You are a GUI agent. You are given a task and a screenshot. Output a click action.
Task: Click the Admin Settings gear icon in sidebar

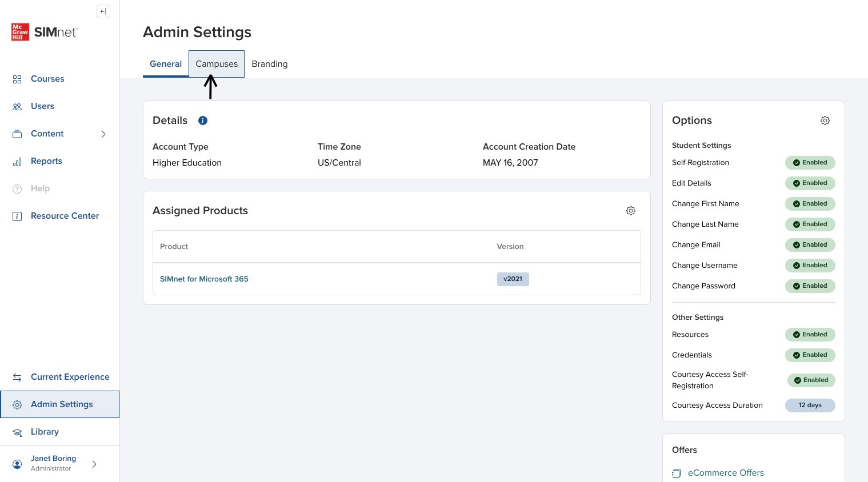pyautogui.click(x=17, y=405)
